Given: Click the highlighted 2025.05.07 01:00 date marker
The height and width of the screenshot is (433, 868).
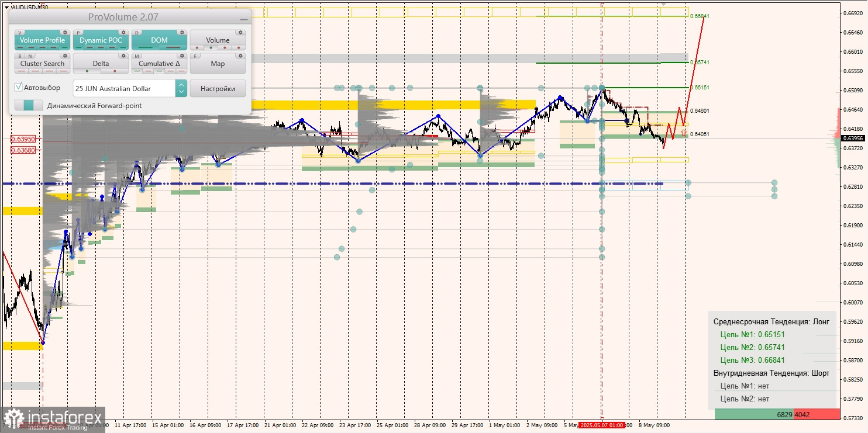Looking at the screenshot, I should click(x=601, y=425).
